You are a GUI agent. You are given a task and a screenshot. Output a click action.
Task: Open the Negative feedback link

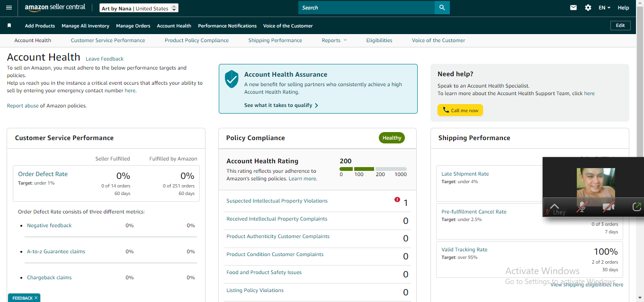click(x=49, y=225)
